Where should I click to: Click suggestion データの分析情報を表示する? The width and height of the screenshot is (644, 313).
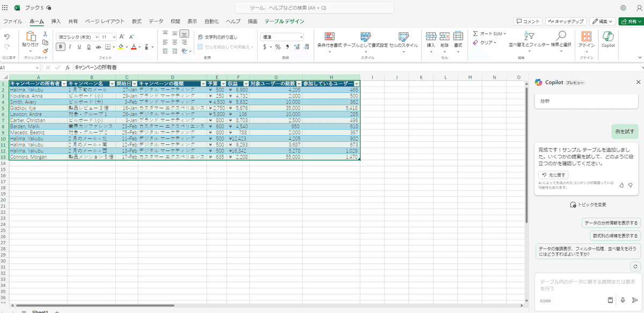click(611, 223)
